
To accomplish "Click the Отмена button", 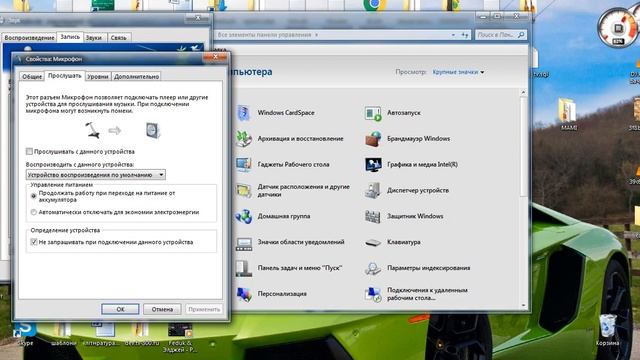I will click(x=162, y=309).
